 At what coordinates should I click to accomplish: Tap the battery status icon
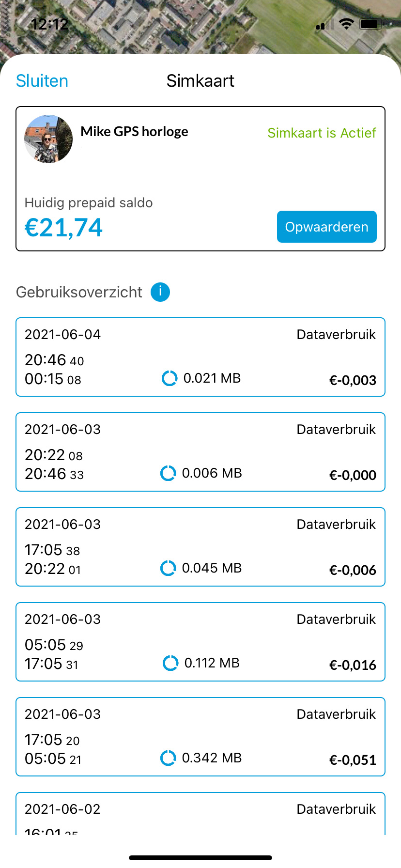(x=371, y=24)
